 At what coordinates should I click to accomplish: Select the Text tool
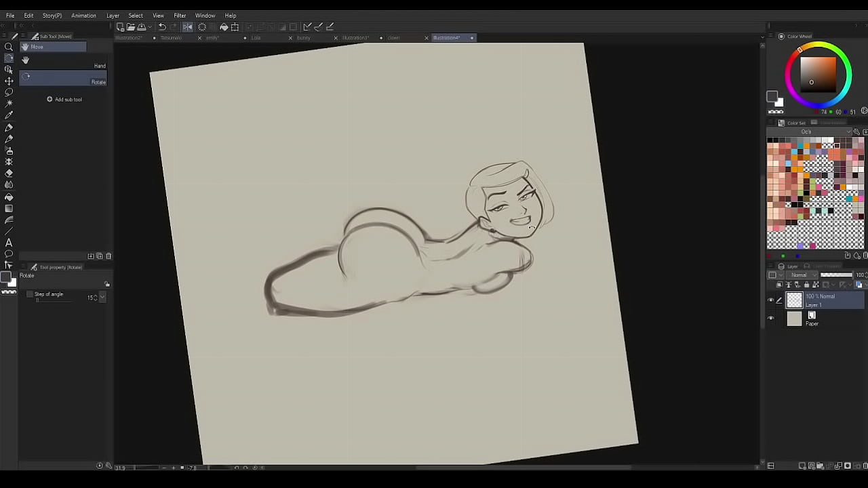(9, 243)
